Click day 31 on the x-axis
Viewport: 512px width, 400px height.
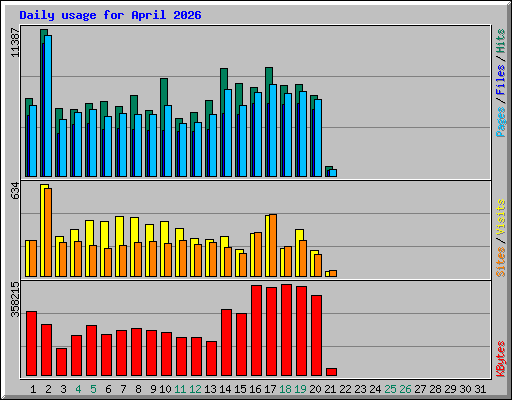pos(480,389)
